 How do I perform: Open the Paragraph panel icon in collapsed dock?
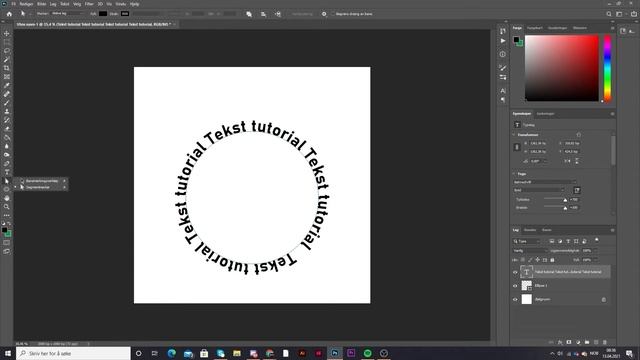click(503, 100)
